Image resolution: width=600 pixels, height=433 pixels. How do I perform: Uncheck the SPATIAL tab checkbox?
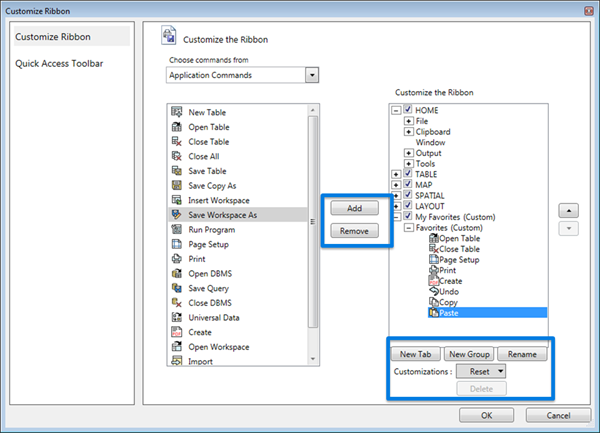(x=408, y=195)
